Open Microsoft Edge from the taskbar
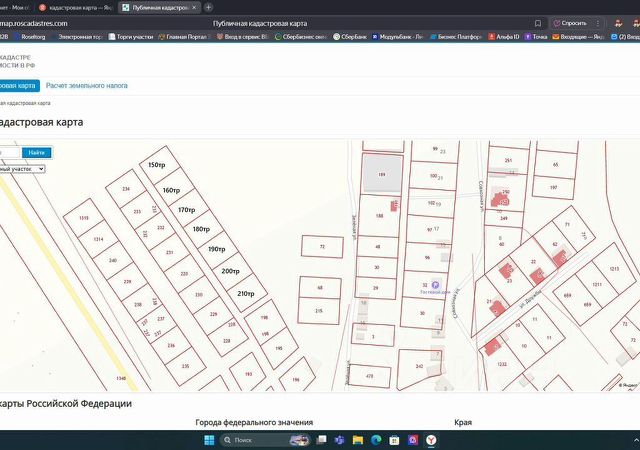The image size is (640, 450). (x=376, y=440)
